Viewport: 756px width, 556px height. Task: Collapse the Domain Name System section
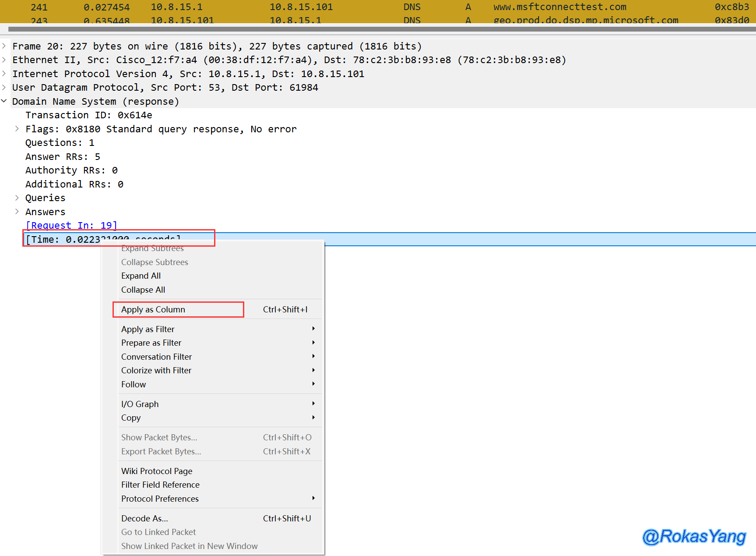pos(4,101)
